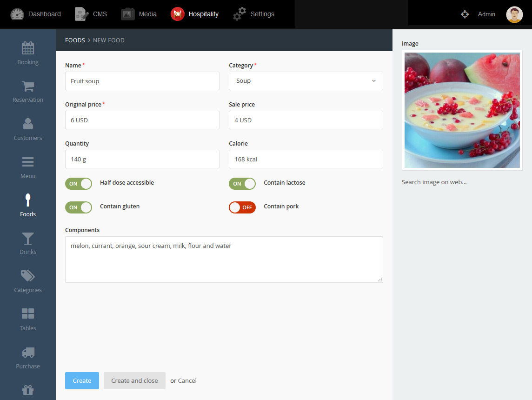
Task: Click the Contain pork label
Action: [x=281, y=206]
